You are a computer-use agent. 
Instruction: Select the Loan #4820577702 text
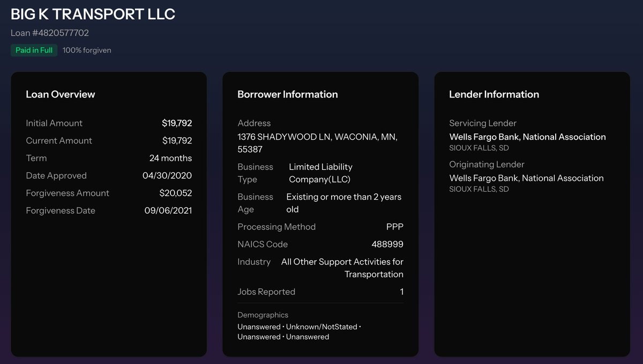pyautogui.click(x=50, y=33)
